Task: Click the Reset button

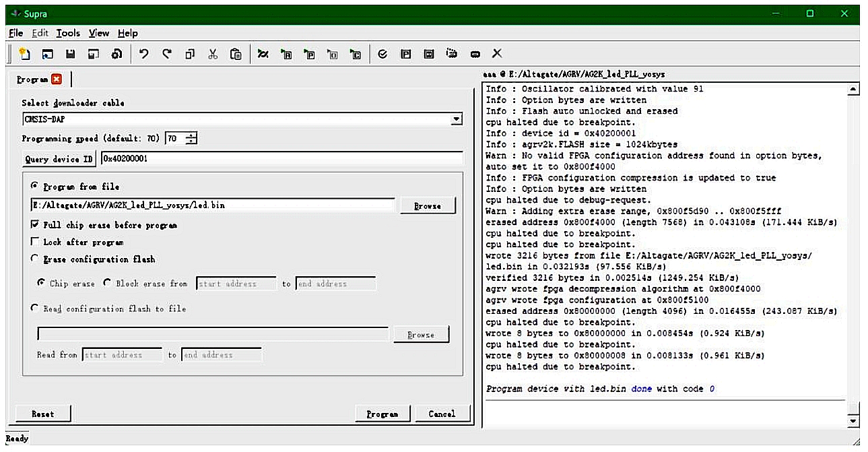Action: (x=43, y=414)
